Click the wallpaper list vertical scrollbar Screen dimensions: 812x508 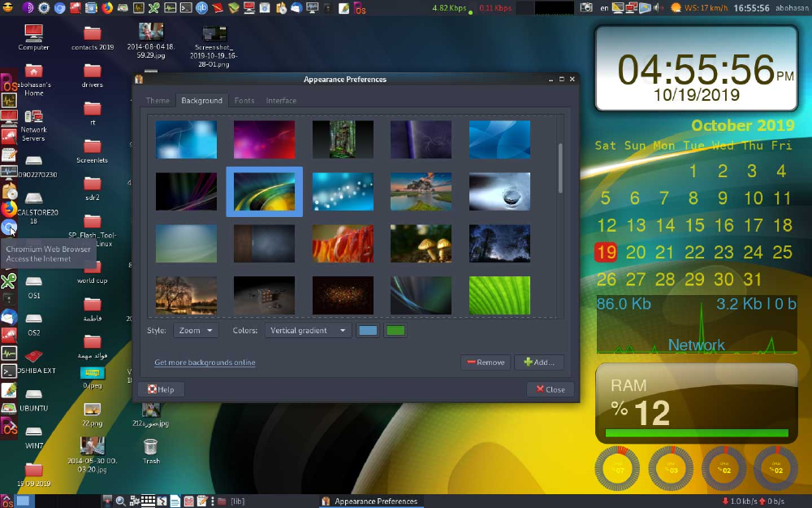[560, 168]
